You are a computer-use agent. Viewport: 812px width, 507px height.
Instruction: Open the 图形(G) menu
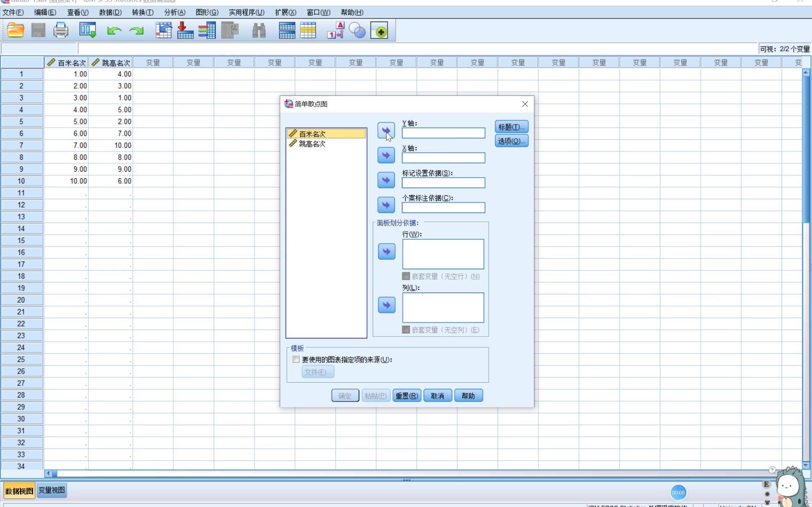207,12
